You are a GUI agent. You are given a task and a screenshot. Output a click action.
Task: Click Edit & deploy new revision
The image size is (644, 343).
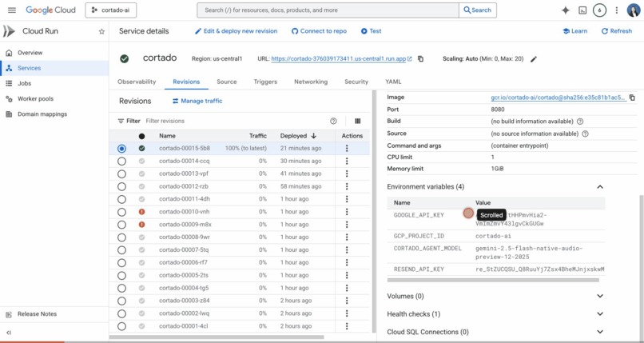tap(237, 31)
